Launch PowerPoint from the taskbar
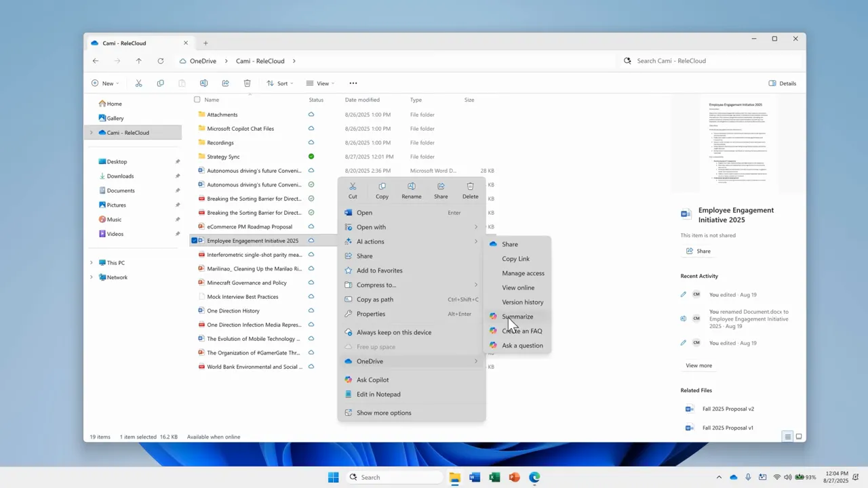 pos(514,477)
